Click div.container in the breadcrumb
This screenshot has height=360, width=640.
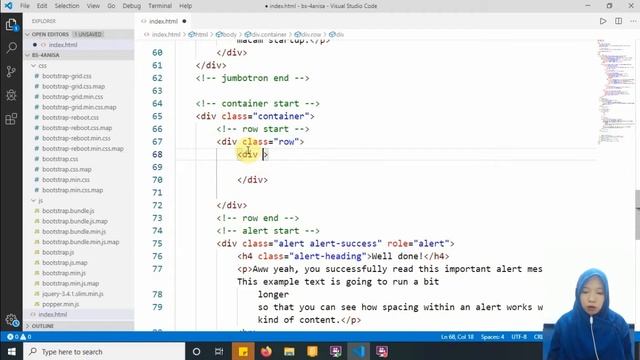pos(265,35)
